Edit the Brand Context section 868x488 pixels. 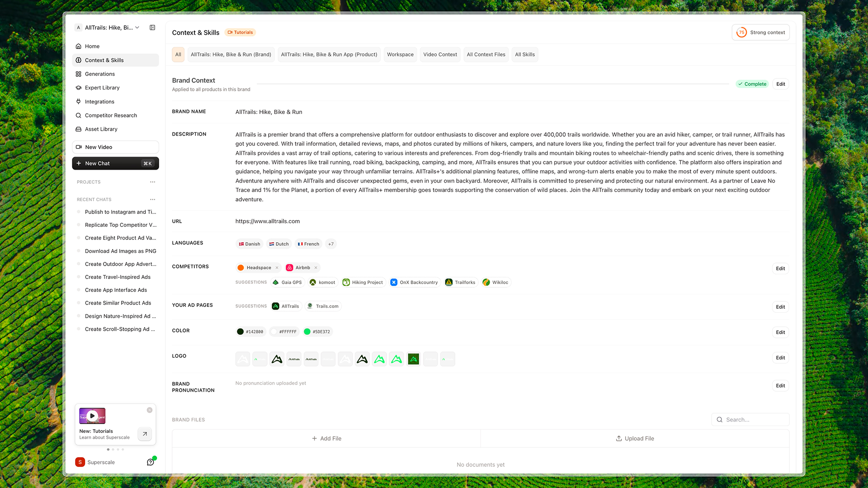[x=781, y=84]
